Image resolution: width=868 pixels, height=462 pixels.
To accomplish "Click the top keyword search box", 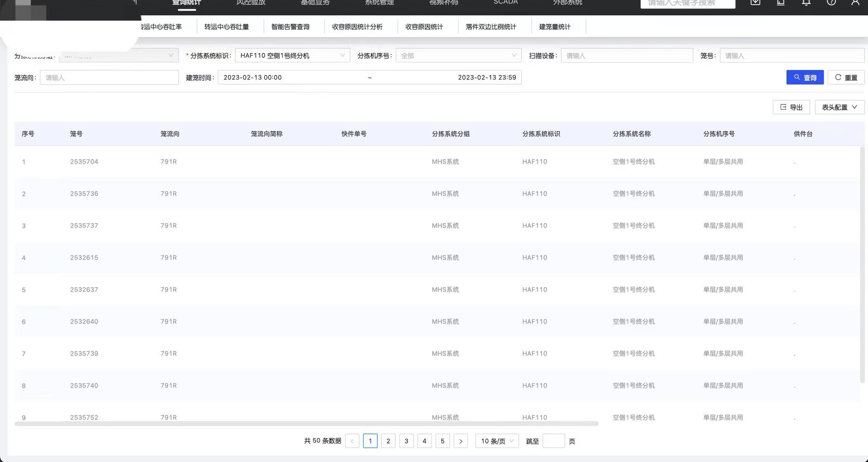I will coord(688,3).
